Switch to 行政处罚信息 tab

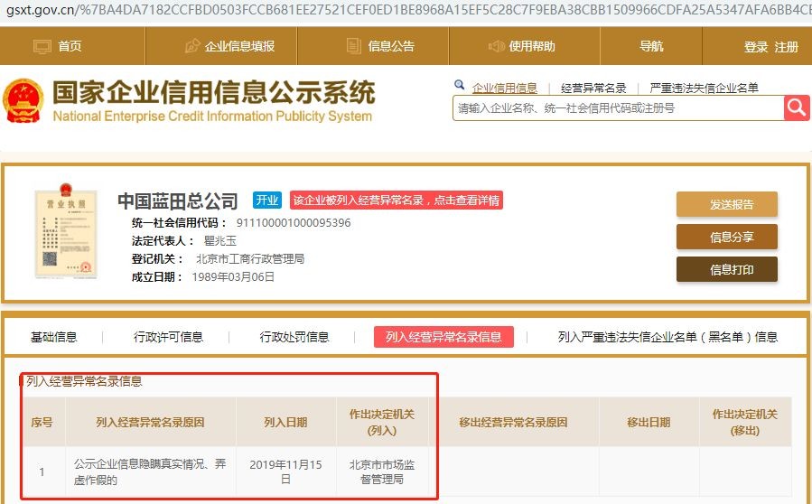click(x=294, y=337)
